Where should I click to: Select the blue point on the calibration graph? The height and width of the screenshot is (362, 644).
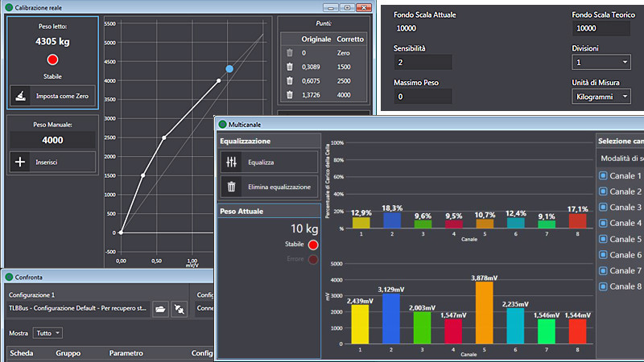coord(229,70)
